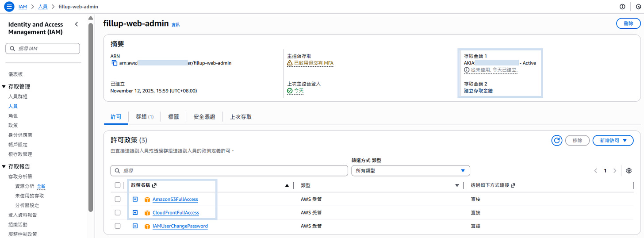Open 帳戶設定 in the sidebar
The image size is (644, 238).
(x=18, y=145)
